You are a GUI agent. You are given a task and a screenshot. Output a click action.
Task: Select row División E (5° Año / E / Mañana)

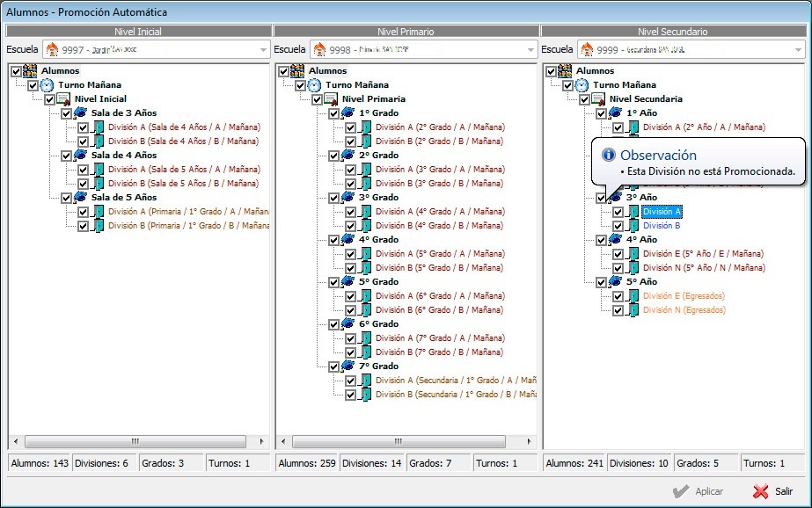[x=703, y=253]
